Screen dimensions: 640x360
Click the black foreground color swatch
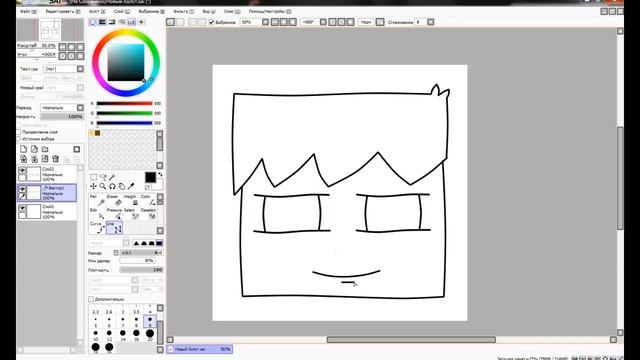coord(150,177)
